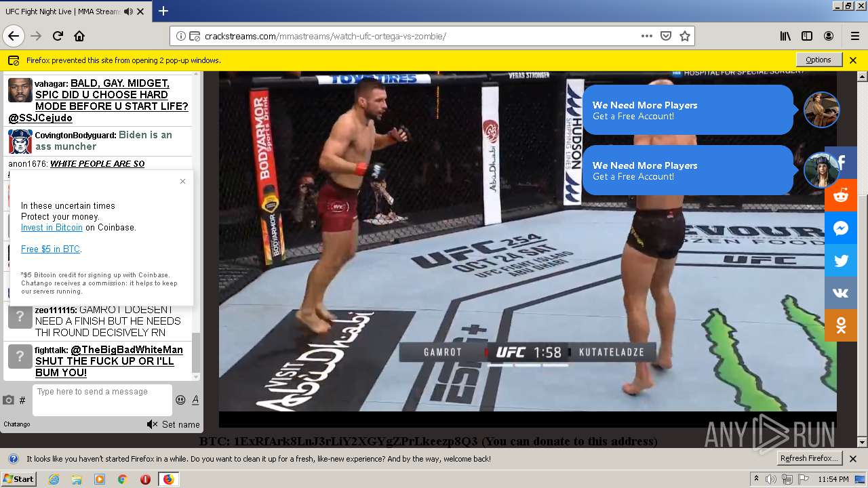The image size is (868, 488).
Task: Click the fighttalk placeholder avatar
Action: tap(20, 357)
